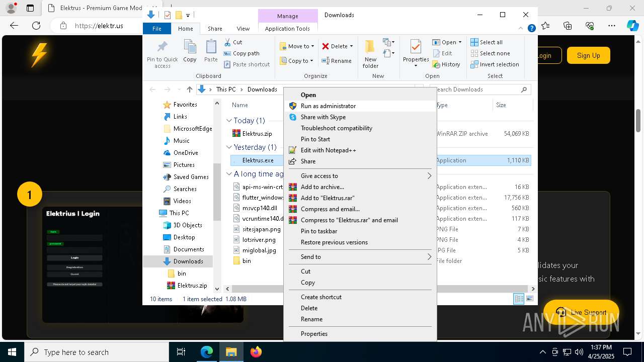Expand the Give access to submenu
The width and height of the screenshot is (644, 362).
360,176
